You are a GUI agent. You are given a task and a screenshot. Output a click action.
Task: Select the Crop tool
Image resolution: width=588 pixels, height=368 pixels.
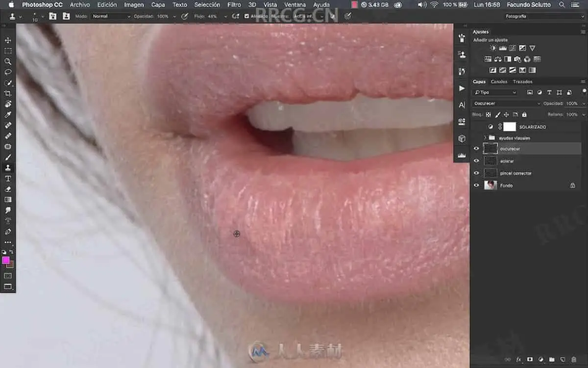tap(8, 93)
